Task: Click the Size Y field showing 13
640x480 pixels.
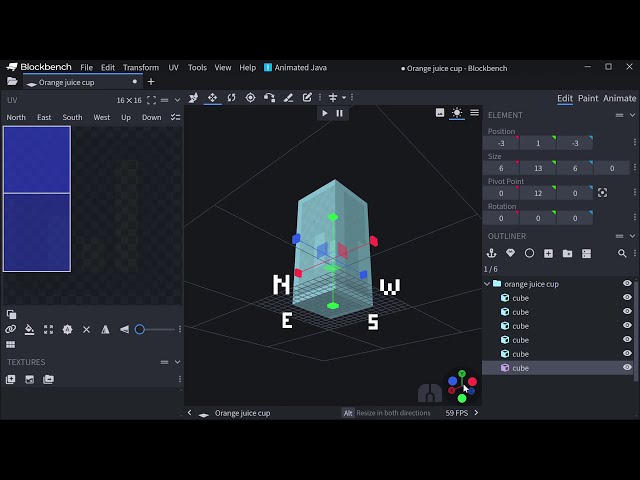Action: 538,168
